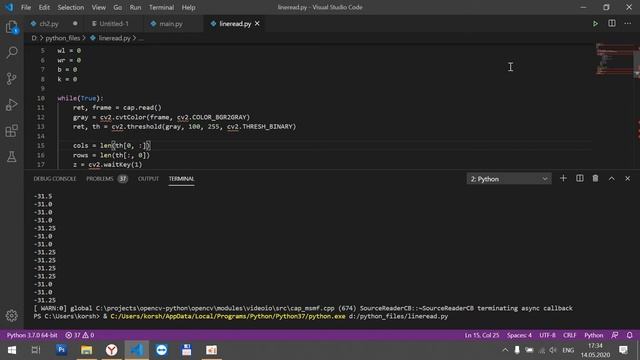640x360 pixels.
Task: Open Task View on taskbar
Action: 36,350
